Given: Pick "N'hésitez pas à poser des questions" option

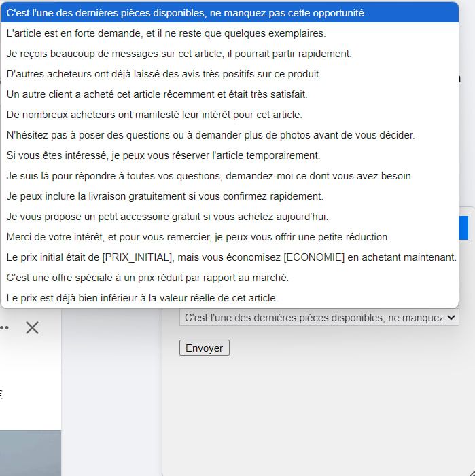Looking at the screenshot, I should 230,134.
